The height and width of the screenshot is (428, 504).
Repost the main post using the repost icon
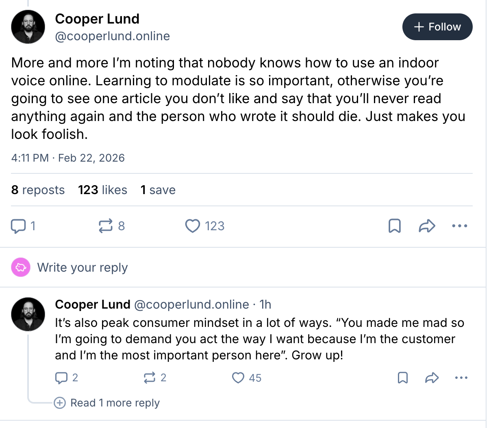(x=106, y=226)
